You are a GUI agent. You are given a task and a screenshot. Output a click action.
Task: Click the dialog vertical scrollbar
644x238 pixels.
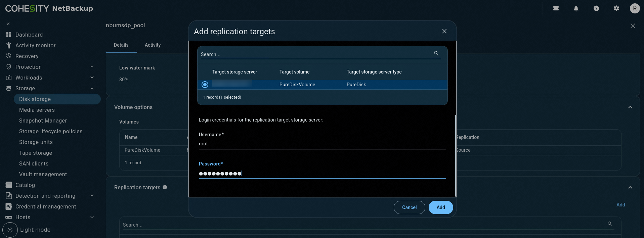tap(456, 155)
